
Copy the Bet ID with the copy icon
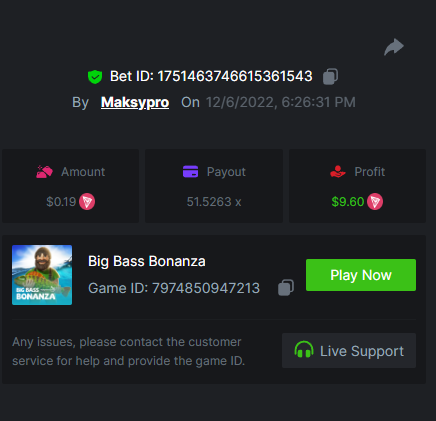pyautogui.click(x=330, y=76)
